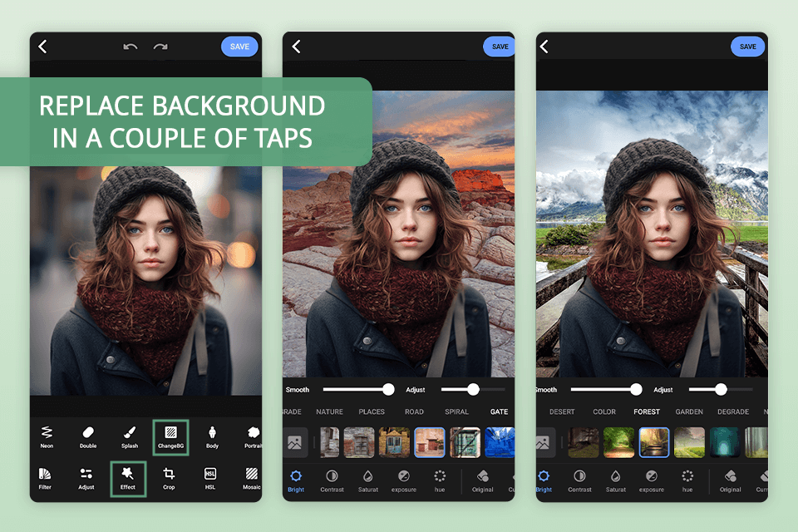The image size is (798, 532).
Task: Select the Effect tool
Action: click(x=128, y=479)
